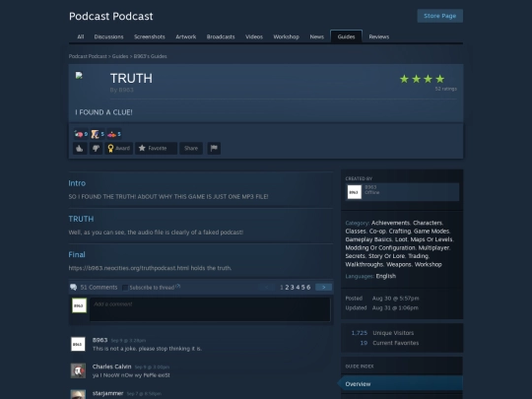This screenshot has height=399, width=532.
Task: Select the Guides tab
Action: (x=347, y=36)
